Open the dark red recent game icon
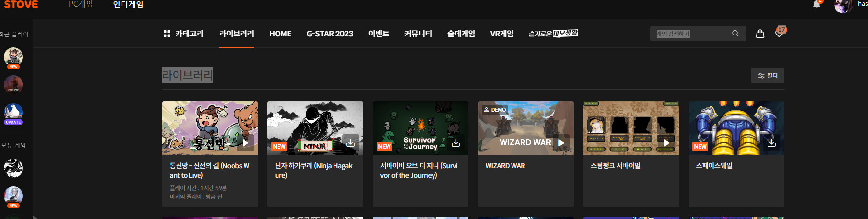The image size is (868, 219). (x=13, y=84)
